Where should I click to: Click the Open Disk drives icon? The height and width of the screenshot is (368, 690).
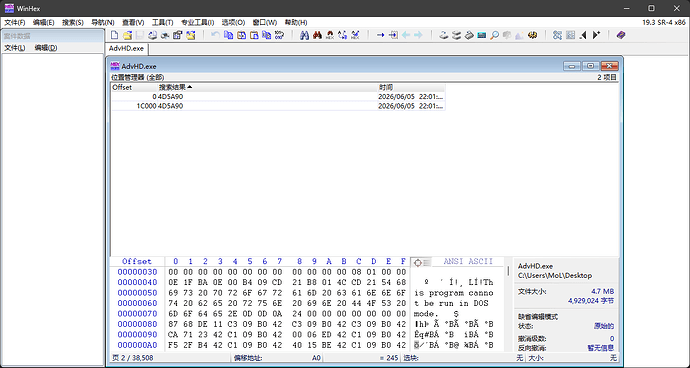pyautogui.click(x=456, y=35)
